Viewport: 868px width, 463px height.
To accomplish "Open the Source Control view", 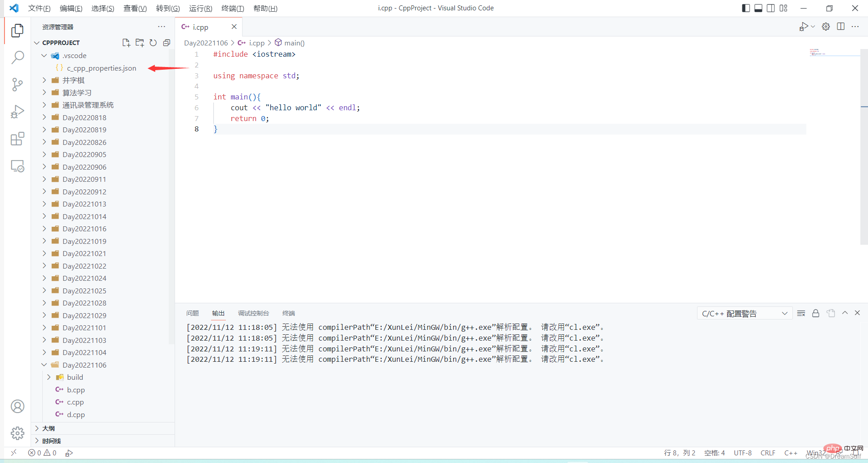I will click(x=17, y=85).
